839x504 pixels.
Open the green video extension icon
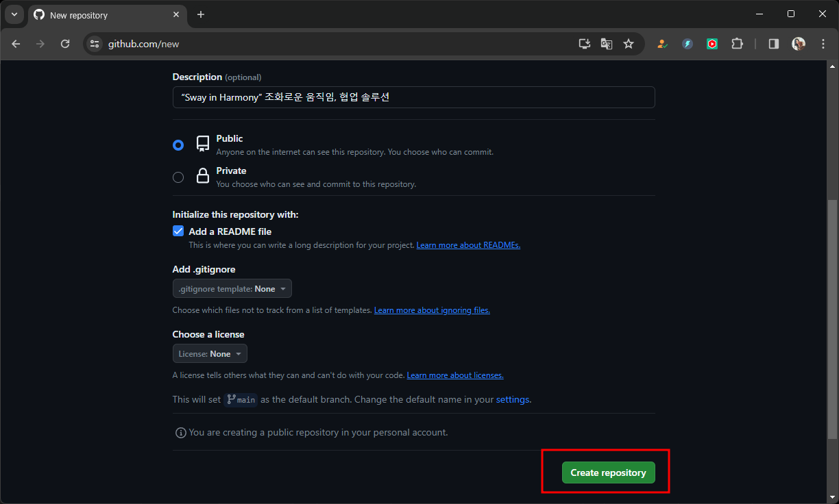[x=712, y=44]
